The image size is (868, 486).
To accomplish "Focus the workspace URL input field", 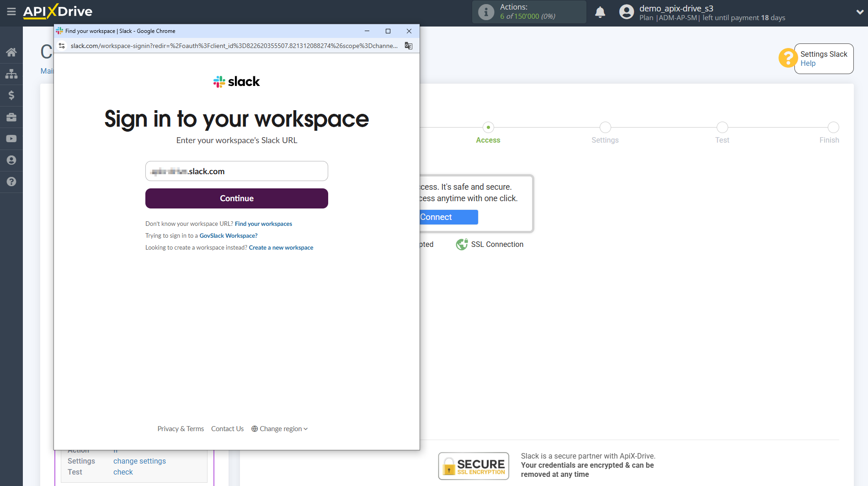I will pos(237,171).
